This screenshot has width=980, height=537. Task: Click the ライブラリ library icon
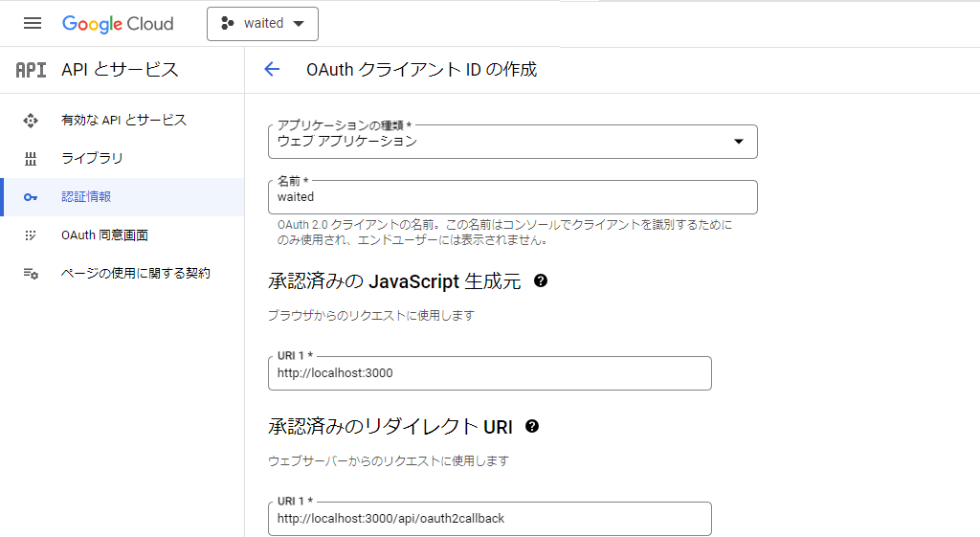pyautogui.click(x=31, y=159)
